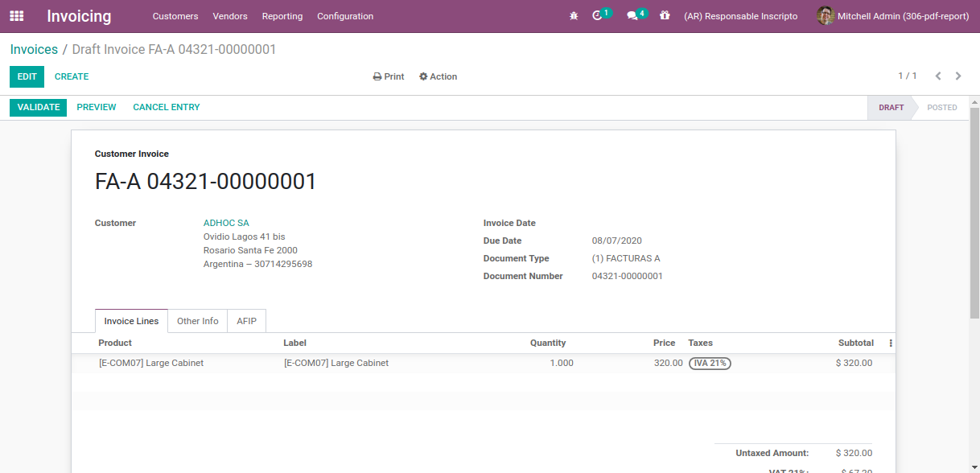The height and width of the screenshot is (473, 980).
Task: Select the Posted status stage
Action: 942,108
